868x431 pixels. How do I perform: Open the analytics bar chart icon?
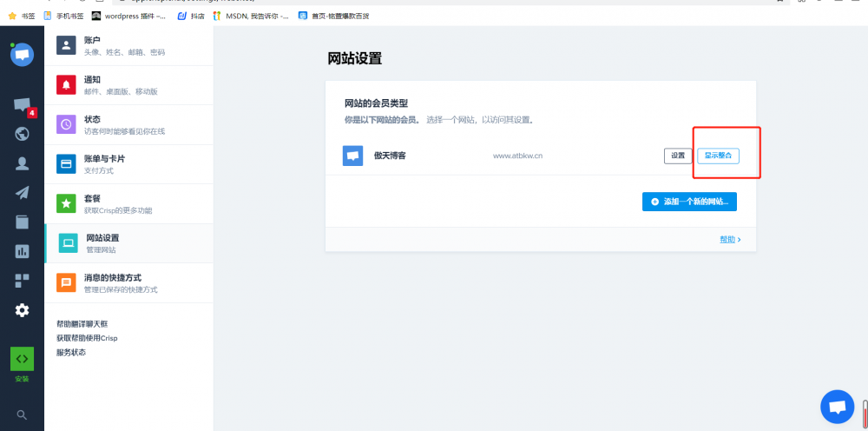click(23, 251)
